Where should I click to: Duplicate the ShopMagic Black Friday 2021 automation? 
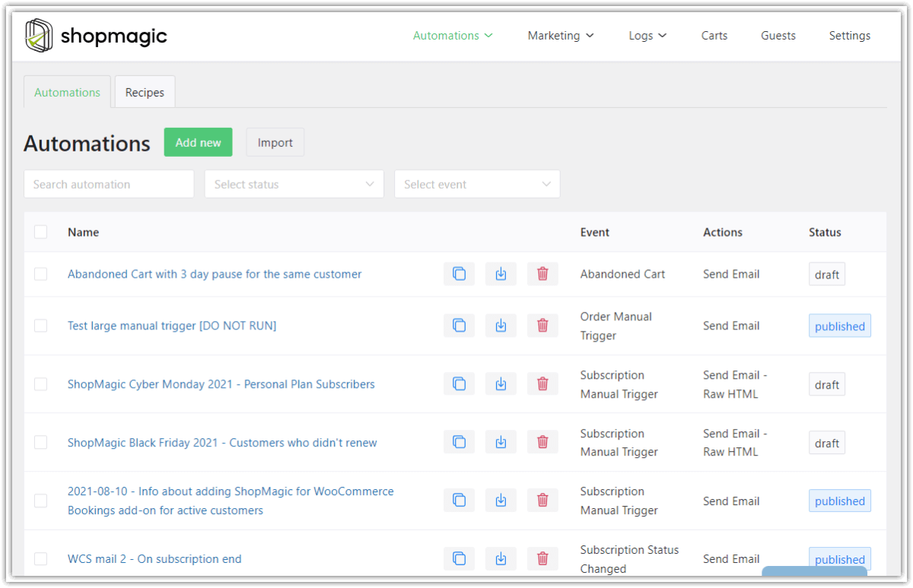coord(459,441)
